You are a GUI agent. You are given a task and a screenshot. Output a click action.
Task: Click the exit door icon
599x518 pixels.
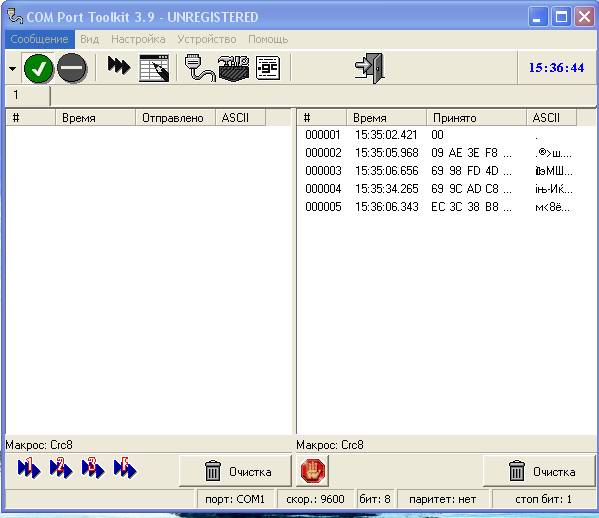click(369, 68)
